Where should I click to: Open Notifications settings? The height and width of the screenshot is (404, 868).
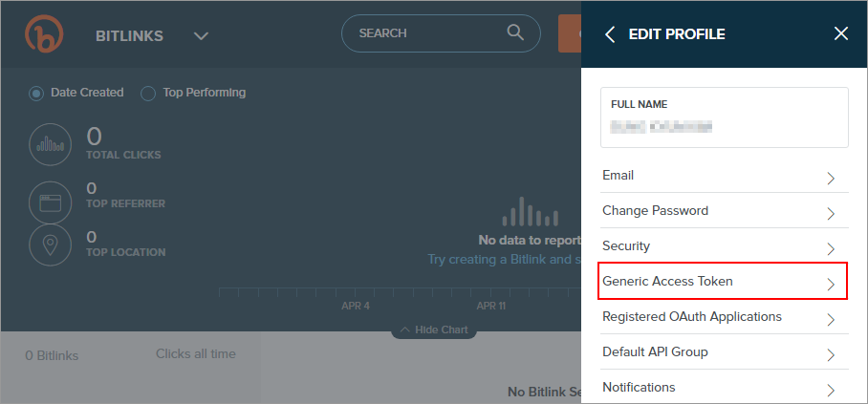click(724, 388)
